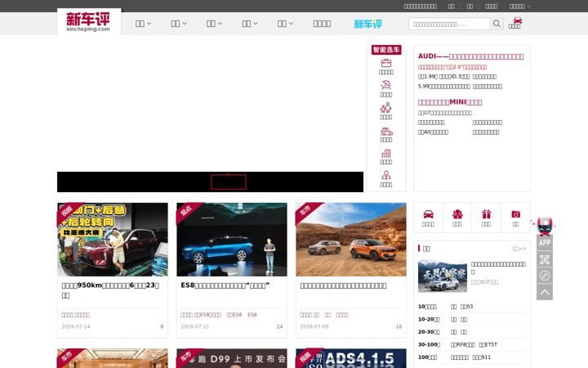Open the people group quick-link icon
This screenshot has height=368, width=588.
tap(457, 214)
